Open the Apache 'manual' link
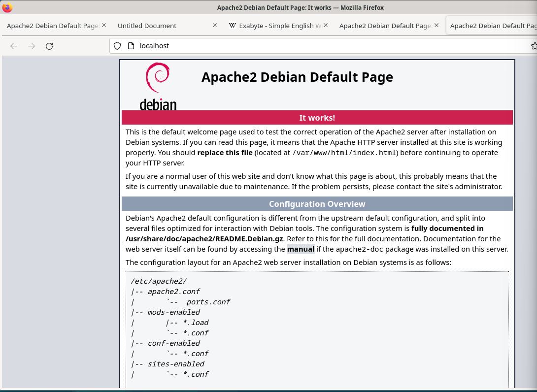The height and width of the screenshot is (392, 537). point(301,249)
